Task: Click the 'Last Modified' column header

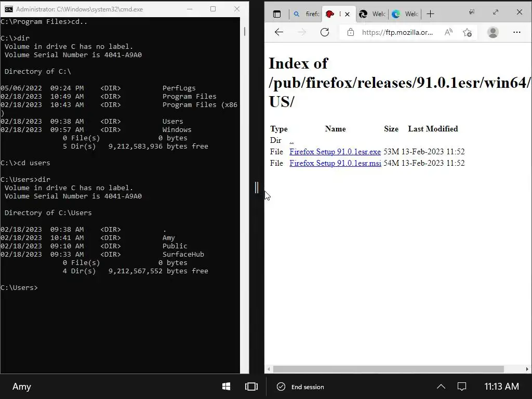Action: (x=433, y=129)
